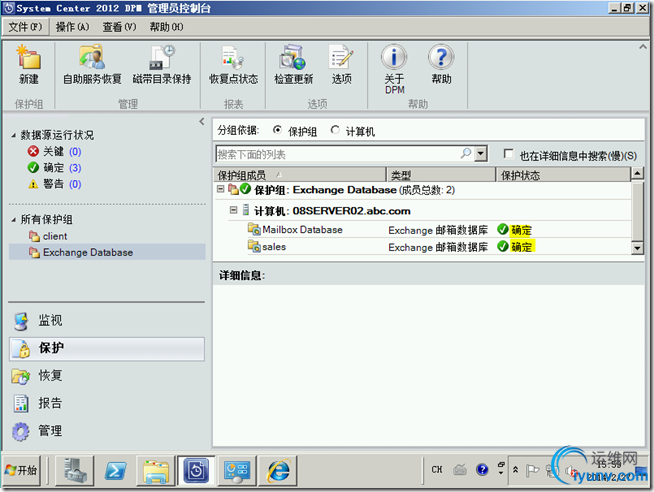Open the 选项 ribbon icon
The width and height of the screenshot is (654, 492).
341,57
